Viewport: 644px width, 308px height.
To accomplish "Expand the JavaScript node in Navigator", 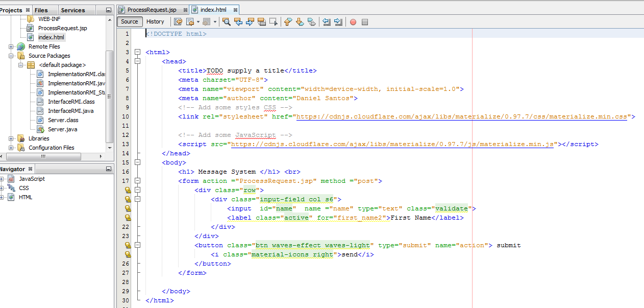I will point(2,179).
